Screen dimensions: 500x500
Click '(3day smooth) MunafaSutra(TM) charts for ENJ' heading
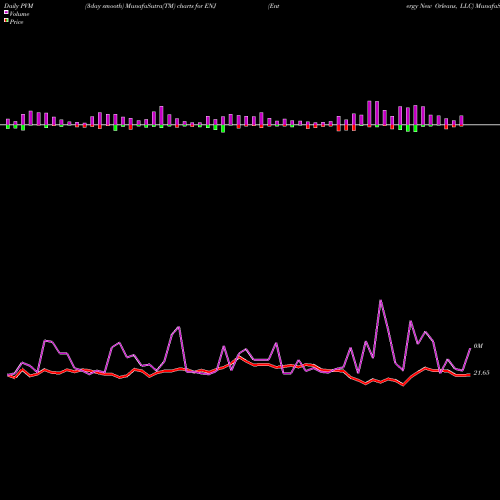click(151, 6)
